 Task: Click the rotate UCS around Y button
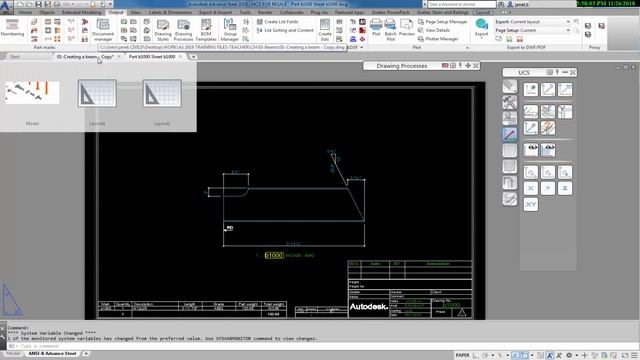(548, 188)
